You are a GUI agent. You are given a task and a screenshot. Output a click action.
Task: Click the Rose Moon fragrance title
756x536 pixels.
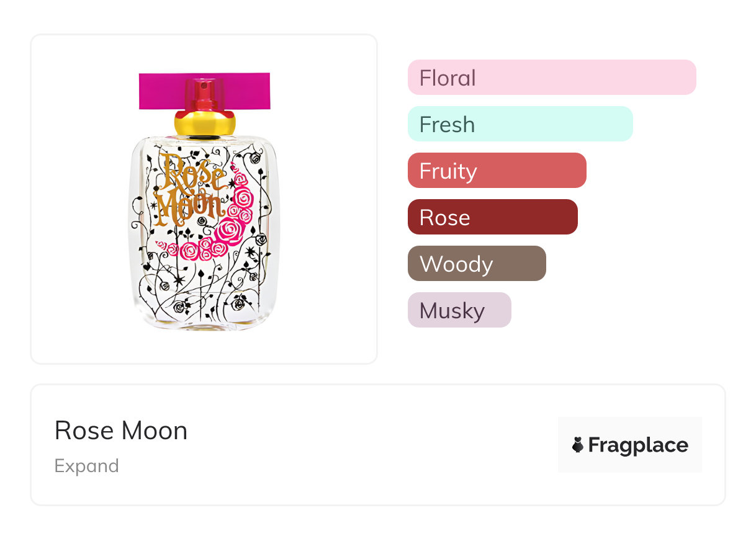tap(121, 431)
